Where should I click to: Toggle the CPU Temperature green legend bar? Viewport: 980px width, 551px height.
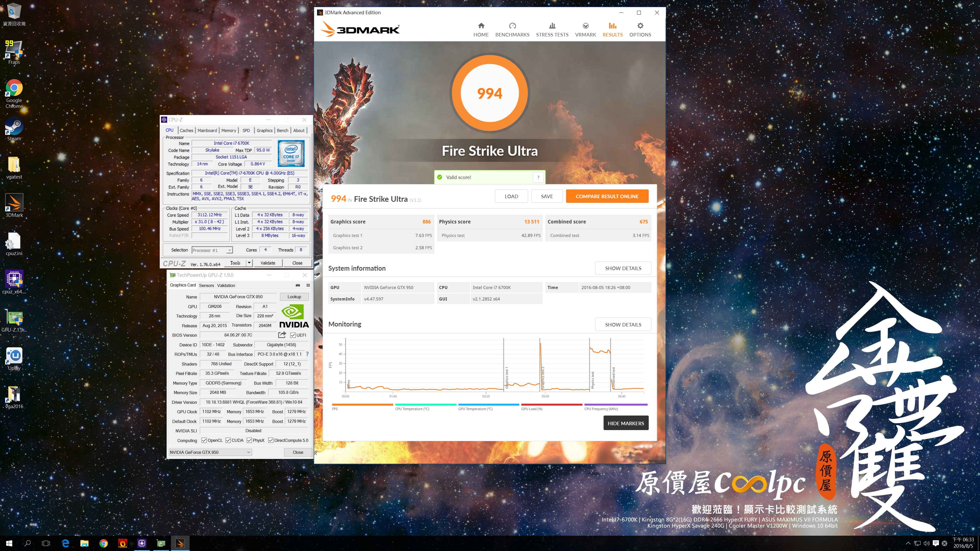(x=426, y=405)
